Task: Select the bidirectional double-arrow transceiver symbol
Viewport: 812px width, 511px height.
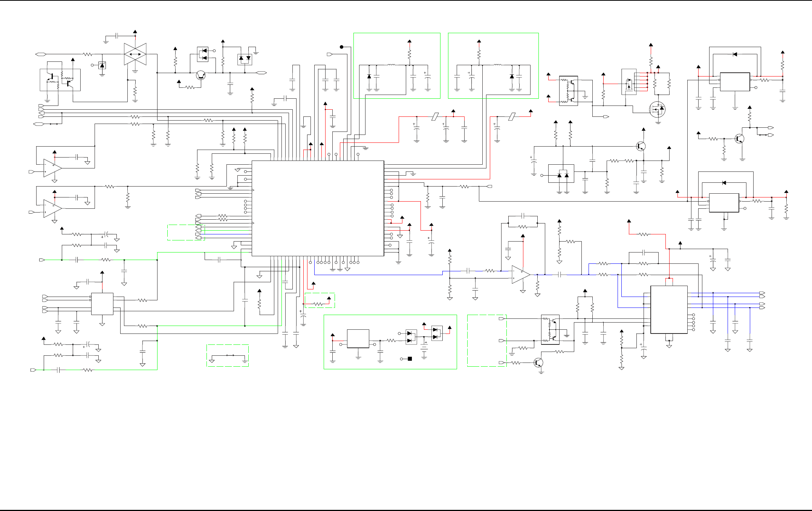Action: [135, 54]
